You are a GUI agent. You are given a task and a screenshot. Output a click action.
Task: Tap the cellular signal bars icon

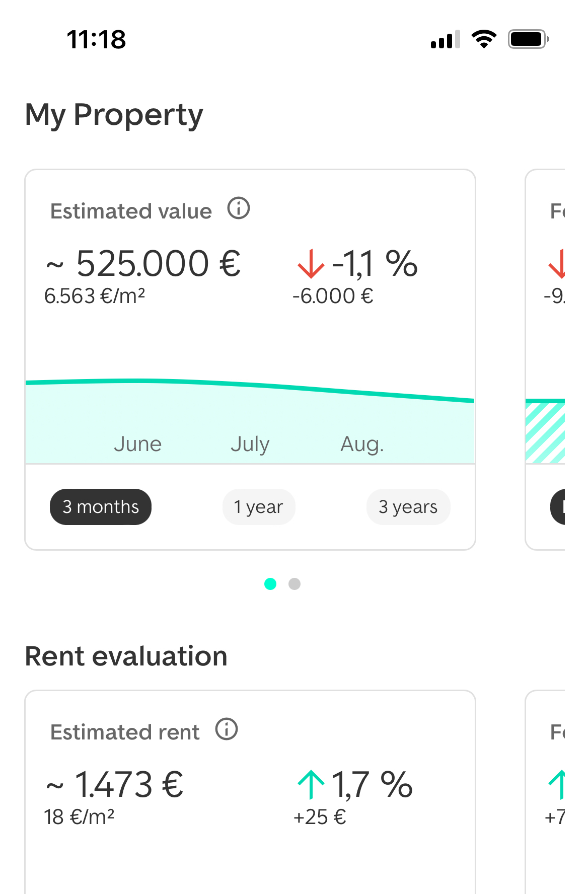coord(445,39)
